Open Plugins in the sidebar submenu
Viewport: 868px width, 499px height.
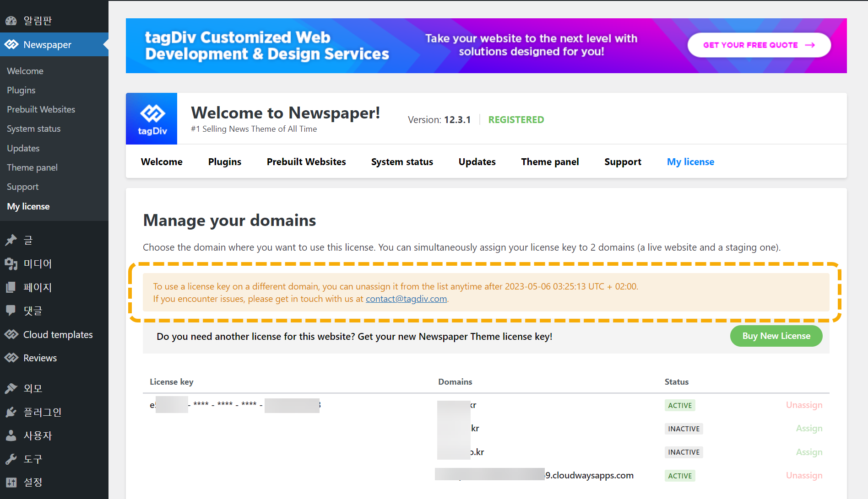pyautogui.click(x=21, y=90)
